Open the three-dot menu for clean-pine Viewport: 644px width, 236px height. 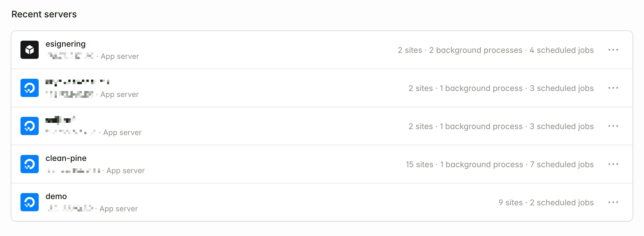point(613,164)
